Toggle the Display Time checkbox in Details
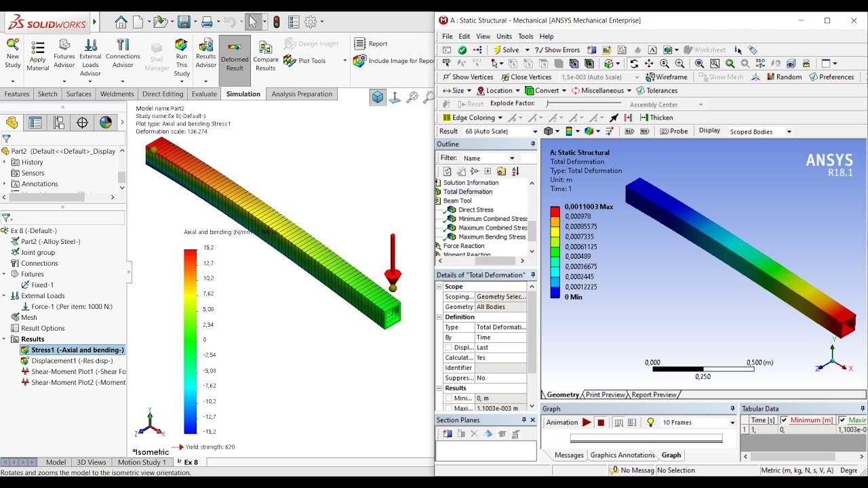Screen dimensions: 868x488 448,348
